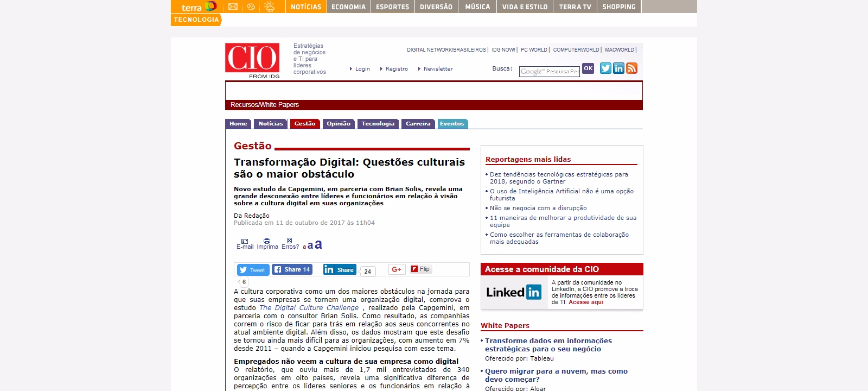
Task: Open Transforme dados em informações white paper
Action: click(x=548, y=345)
